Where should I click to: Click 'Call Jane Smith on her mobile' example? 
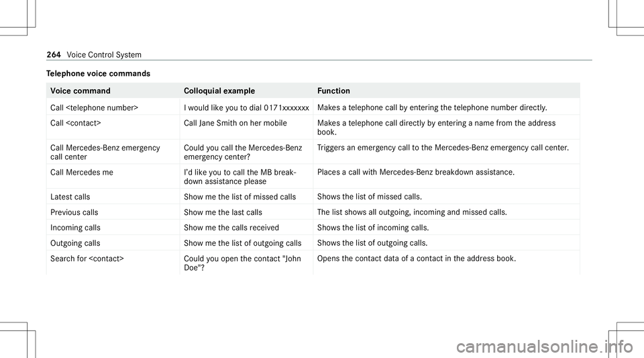(x=235, y=123)
